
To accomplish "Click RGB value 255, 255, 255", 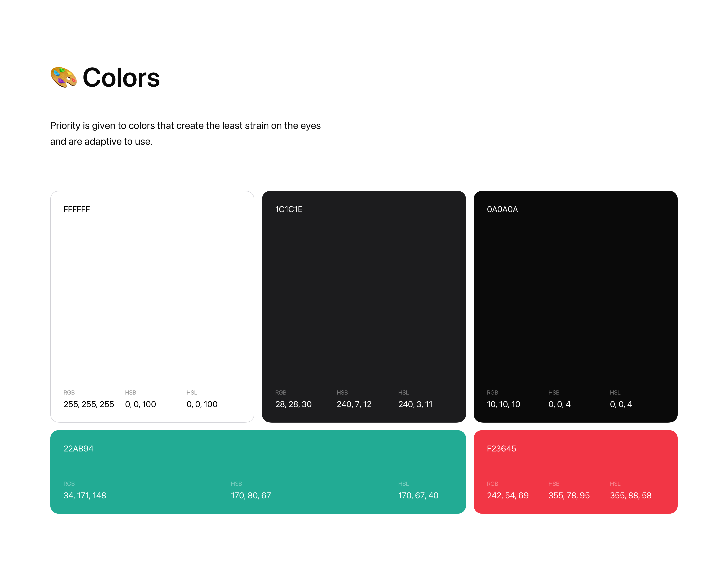I will [x=89, y=404].
